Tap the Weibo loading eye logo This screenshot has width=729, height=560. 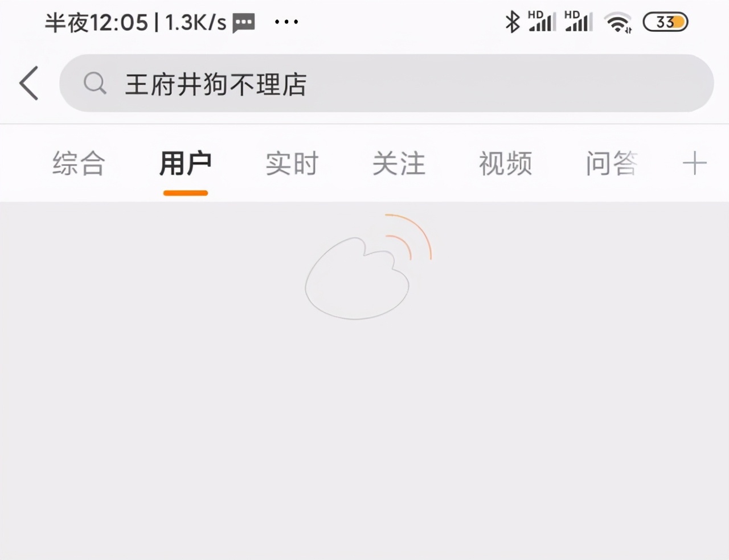368,266
